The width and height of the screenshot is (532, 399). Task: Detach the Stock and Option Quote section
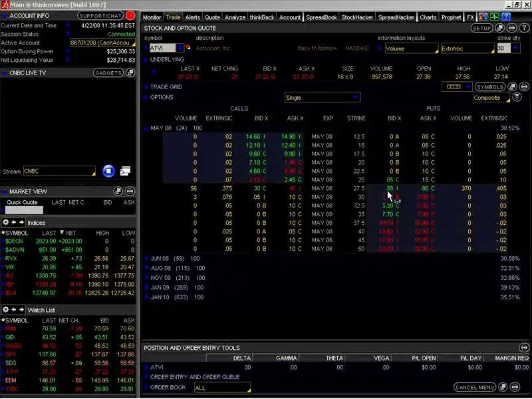(500, 28)
